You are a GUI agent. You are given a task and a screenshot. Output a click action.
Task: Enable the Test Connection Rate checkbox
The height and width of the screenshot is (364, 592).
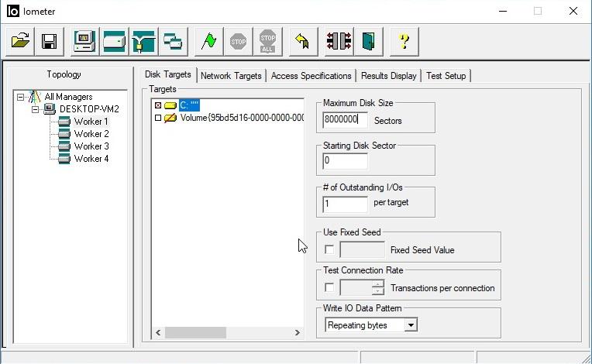(x=329, y=288)
